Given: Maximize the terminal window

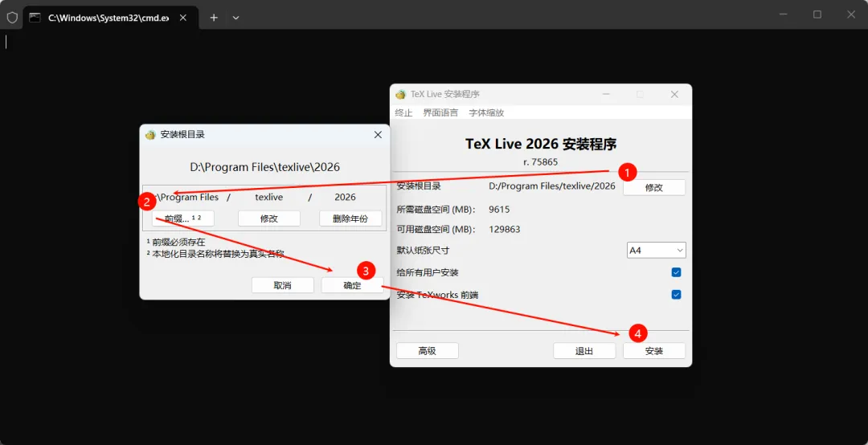Looking at the screenshot, I should click(817, 15).
